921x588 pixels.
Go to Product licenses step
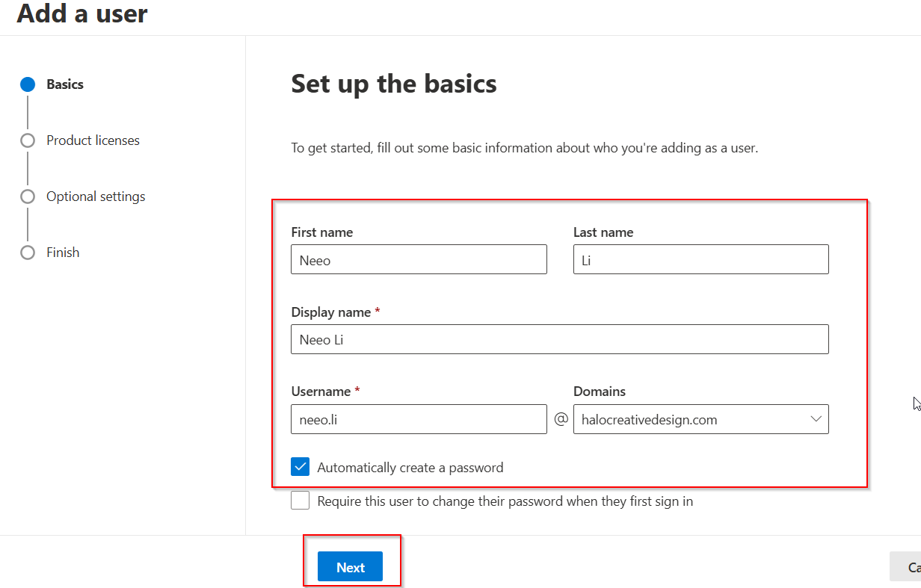tap(93, 140)
